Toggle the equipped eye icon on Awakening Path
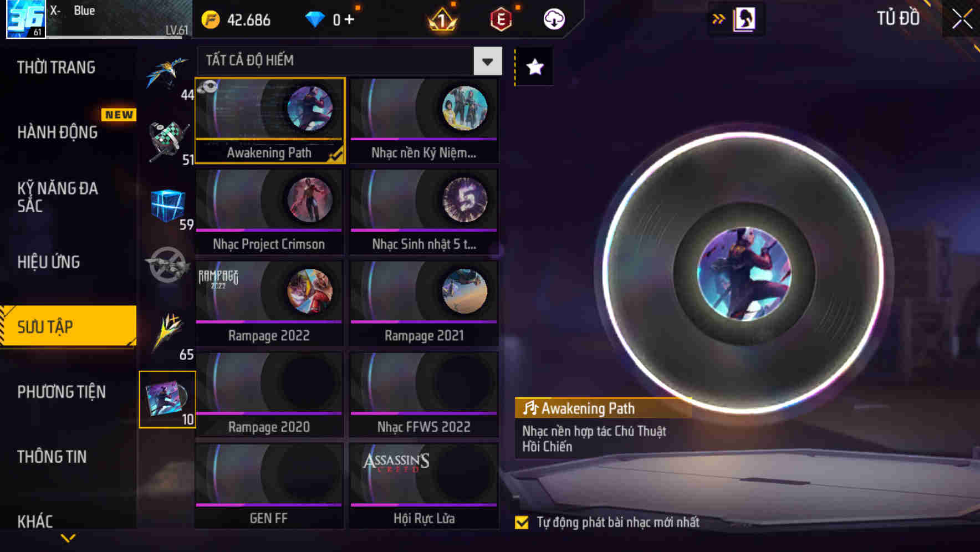The image size is (980, 552). point(208,87)
